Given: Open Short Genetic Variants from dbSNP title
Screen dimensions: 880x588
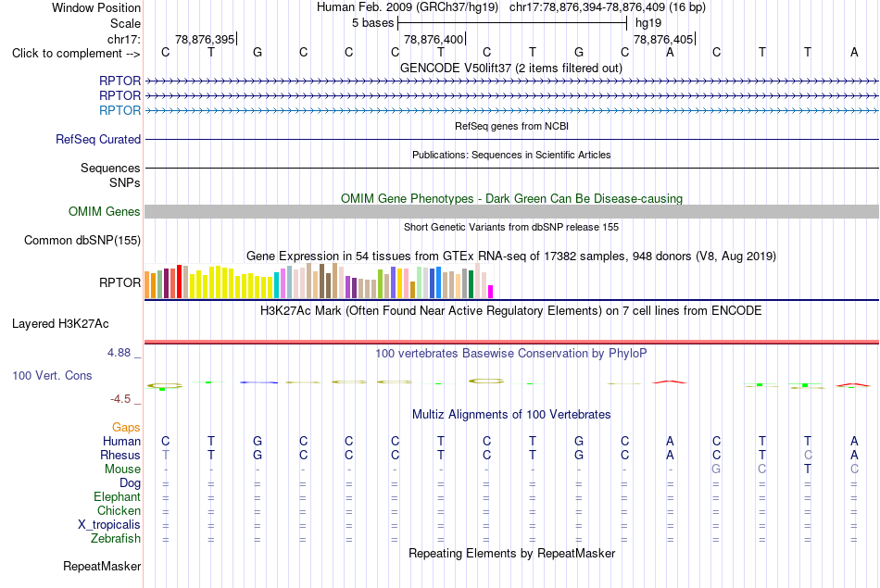Looking at the screenshot, I should click(511, 227).
